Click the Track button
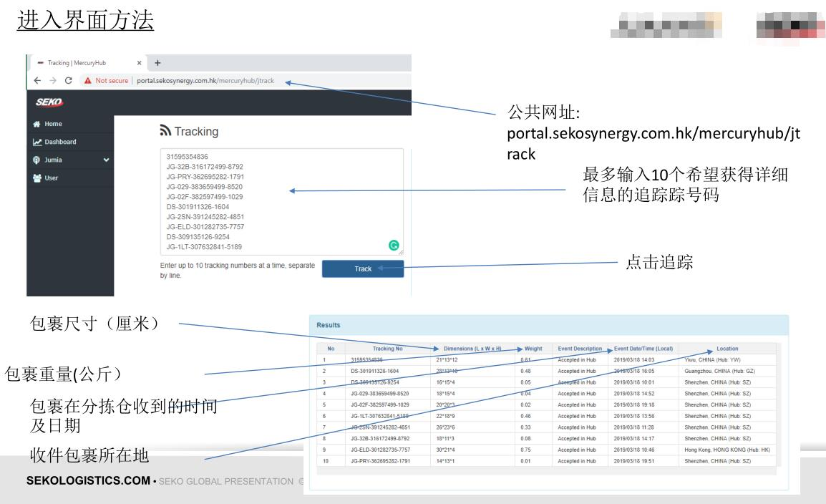The image size is (826, 504). pos(363,268)
